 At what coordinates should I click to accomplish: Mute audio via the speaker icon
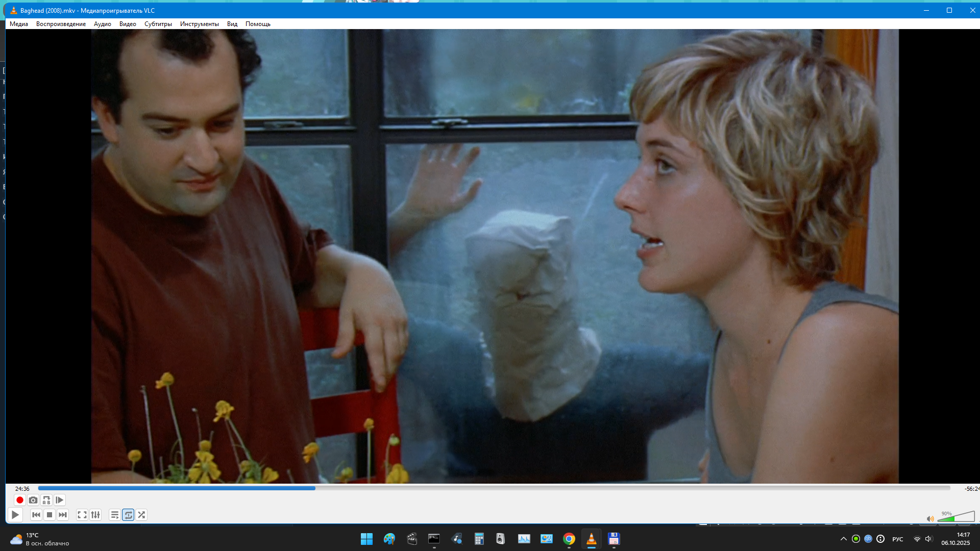point(930,518)
